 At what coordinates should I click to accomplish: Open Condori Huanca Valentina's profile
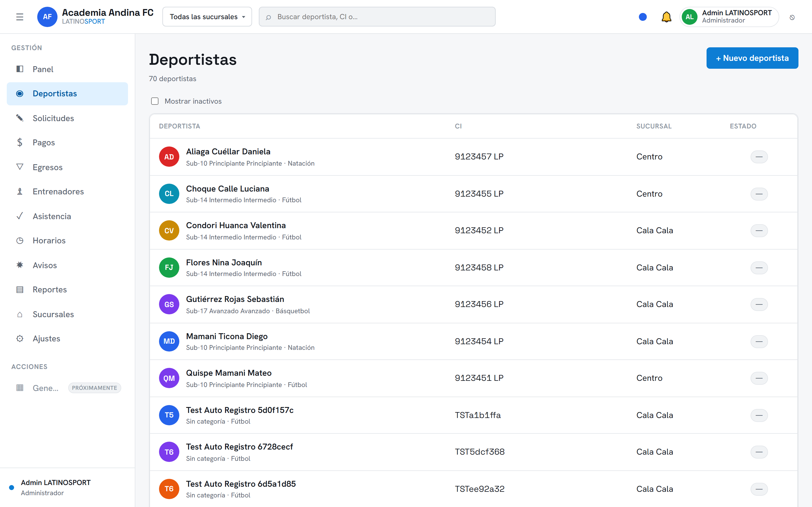(x=236, y=225)
